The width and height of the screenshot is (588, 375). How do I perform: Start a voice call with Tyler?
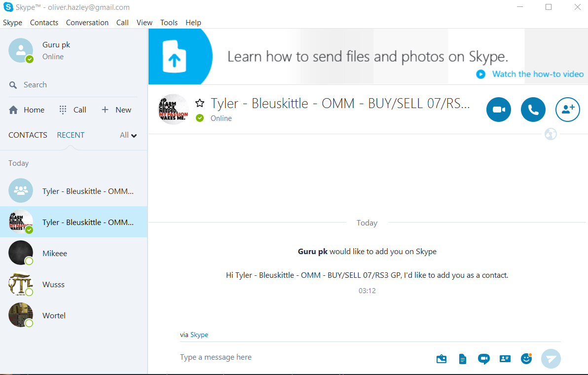coord(533,110)
